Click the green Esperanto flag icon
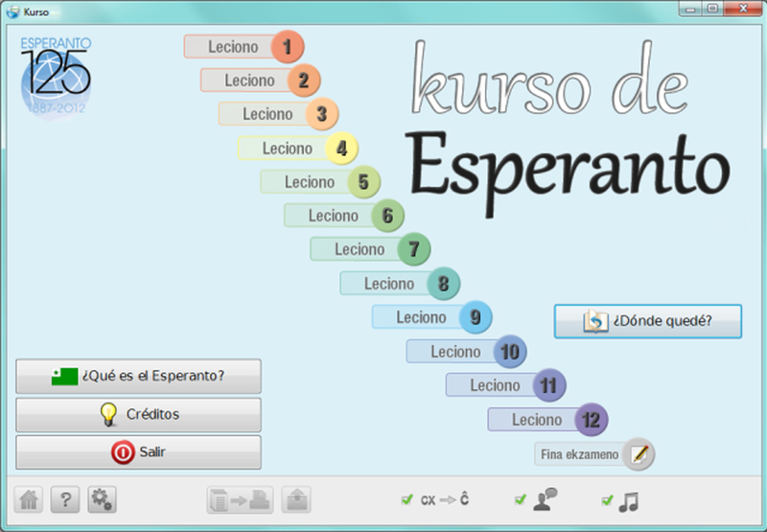The height and width of the screenshot is (532, 767). 64,376
